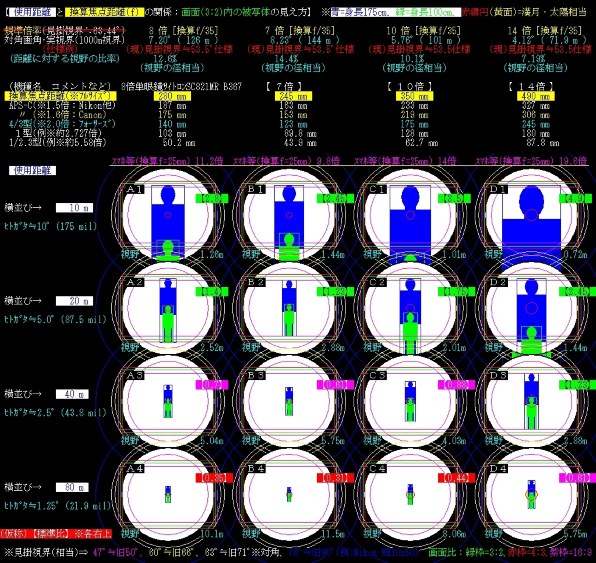Image resolution: width=596 pixels, height=563 pixels.
Task: Click the green (1.4) ratio badge of A2
Action: pyautogui.click(x=212, y=292)
